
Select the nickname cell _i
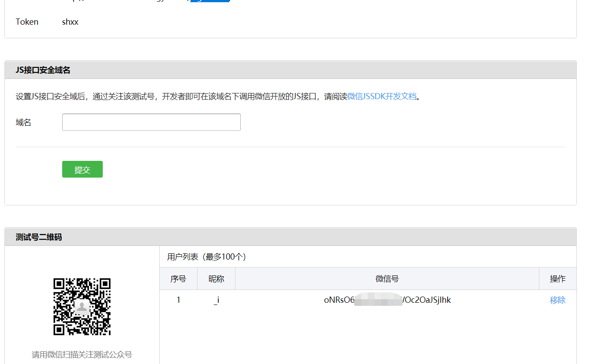click(x=216, y=300)
